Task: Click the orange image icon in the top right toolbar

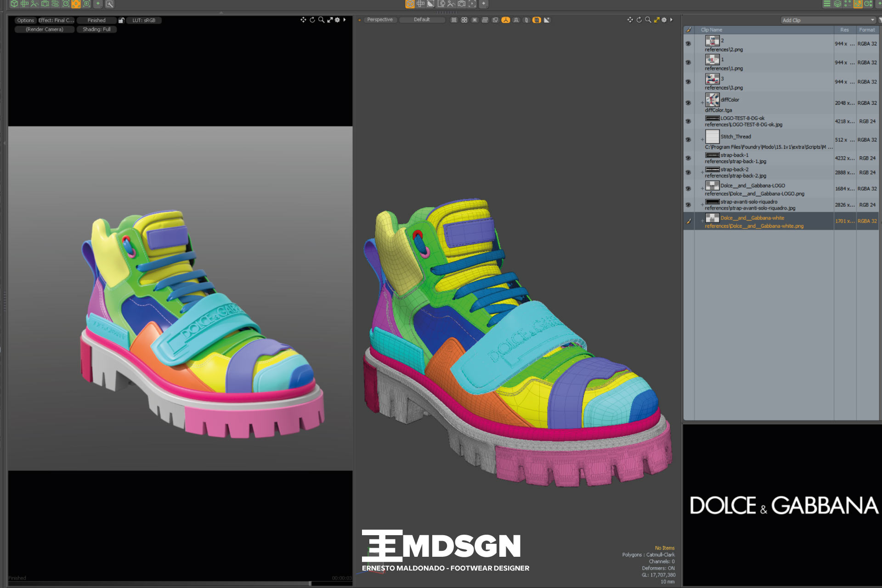Action: 858,4
